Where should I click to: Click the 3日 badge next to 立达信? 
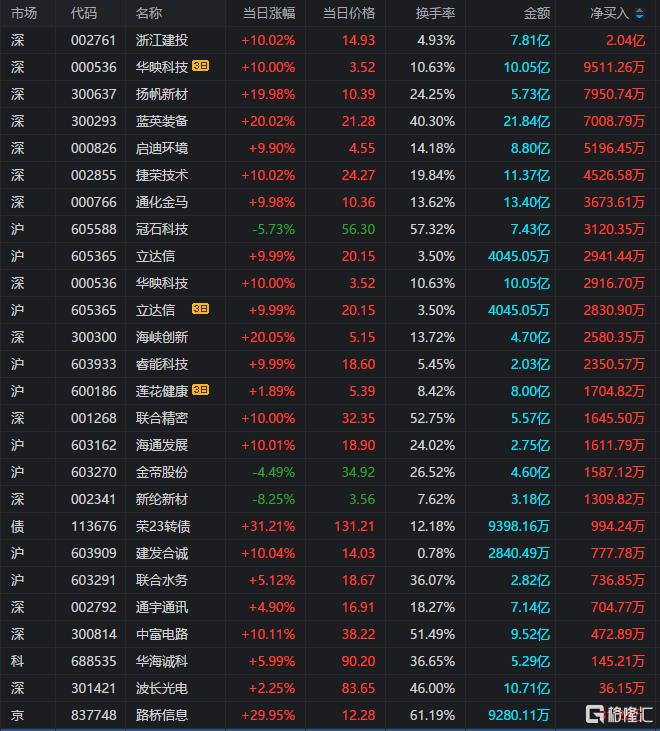(x=200, y=309)
